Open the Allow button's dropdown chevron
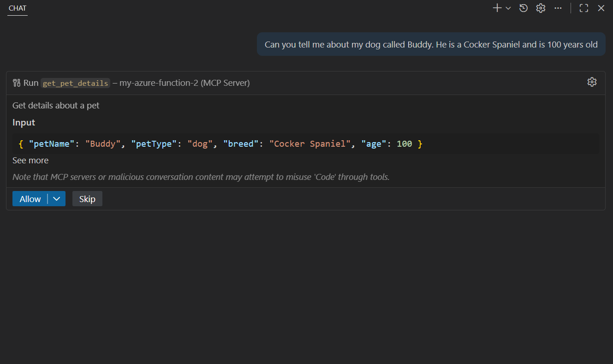Image resolution: width=613 pixels, height=364 pixels. tap(57, 199)
